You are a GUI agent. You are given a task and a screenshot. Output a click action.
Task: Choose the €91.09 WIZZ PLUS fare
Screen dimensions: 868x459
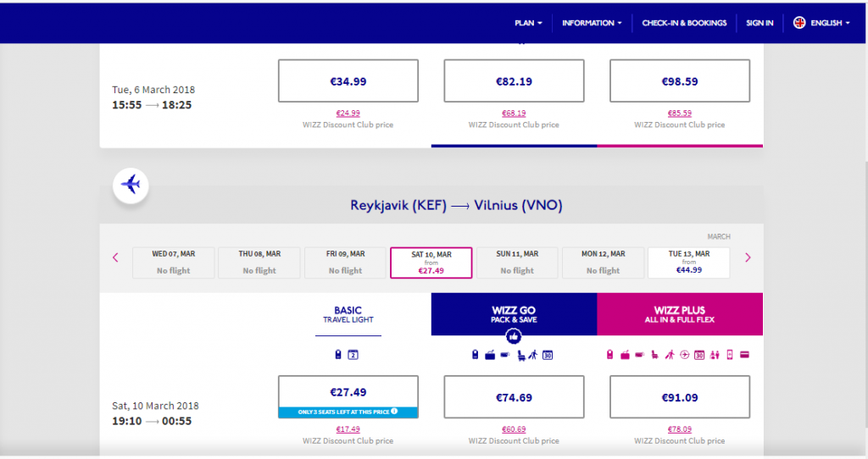pos(680,397)
